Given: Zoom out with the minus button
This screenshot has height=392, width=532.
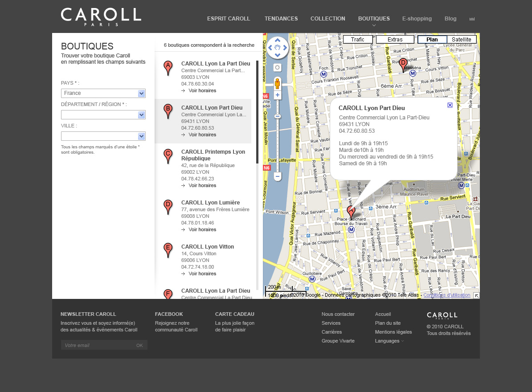Looking at the screenshot, I should (278, 176).
